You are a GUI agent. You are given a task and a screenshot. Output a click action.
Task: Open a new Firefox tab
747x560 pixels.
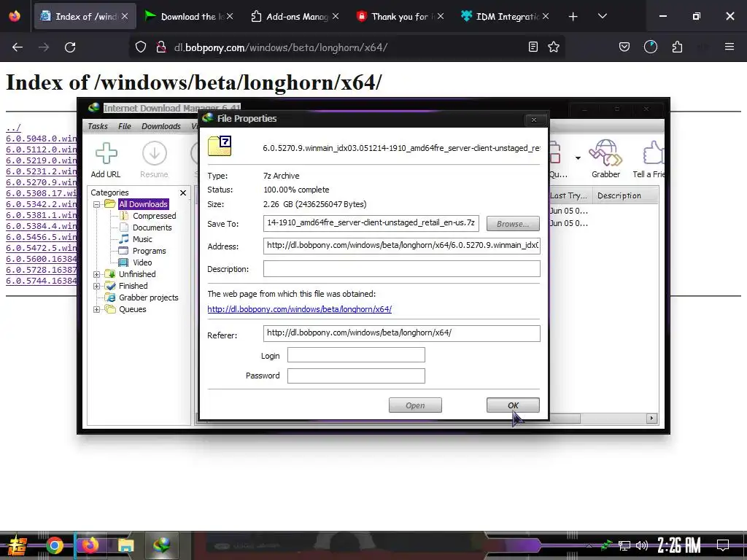click(x=573, y=17)
